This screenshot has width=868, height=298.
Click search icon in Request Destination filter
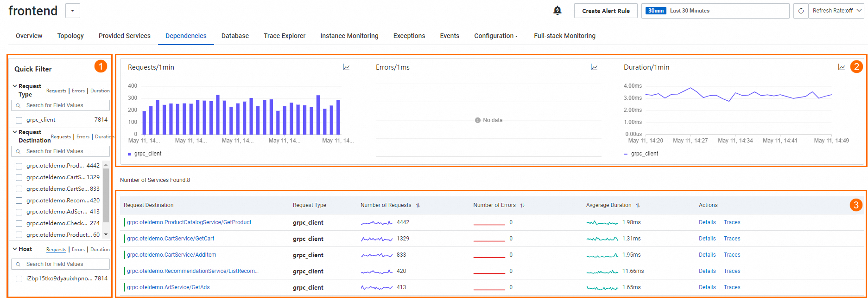(x=19, y=151)
